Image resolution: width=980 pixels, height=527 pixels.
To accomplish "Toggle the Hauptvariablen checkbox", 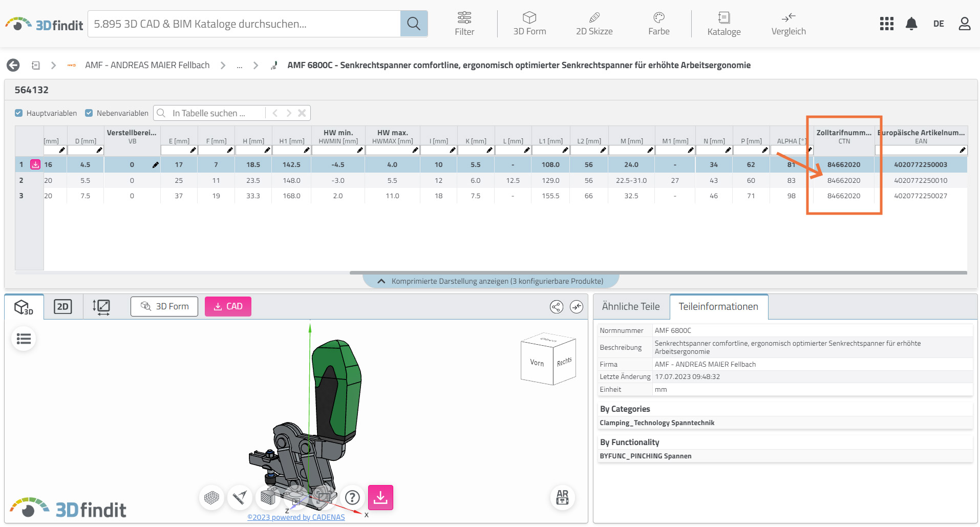I will [19, 113].
